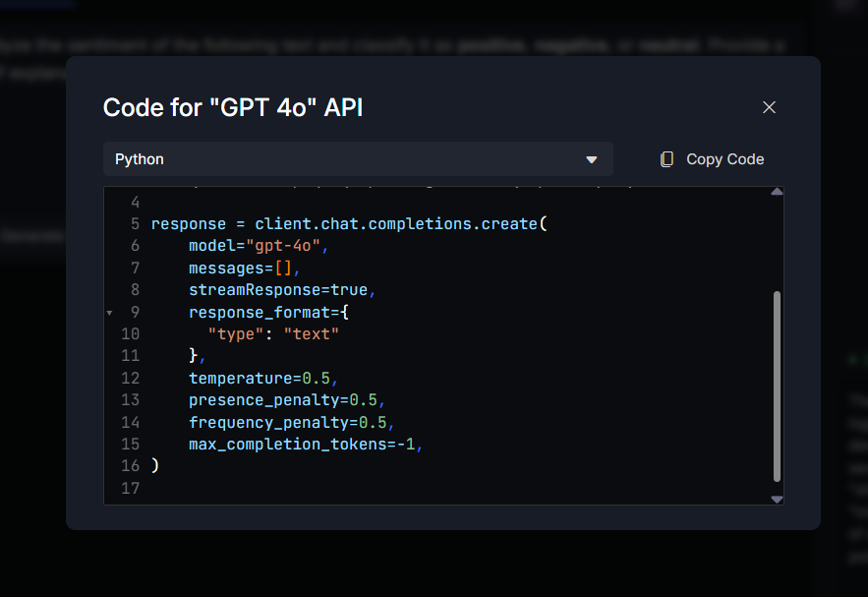Click the scroll up arrow in code editor
868x597 pixels.
[777, 192]
